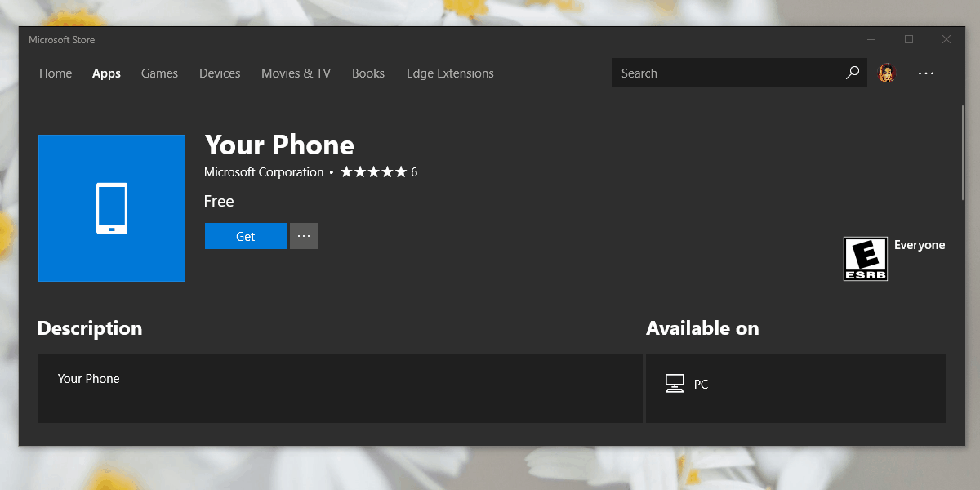This screenshot has height=490, width=980.
Task: Open the Search magnifier icon
Action: [853, 73]
